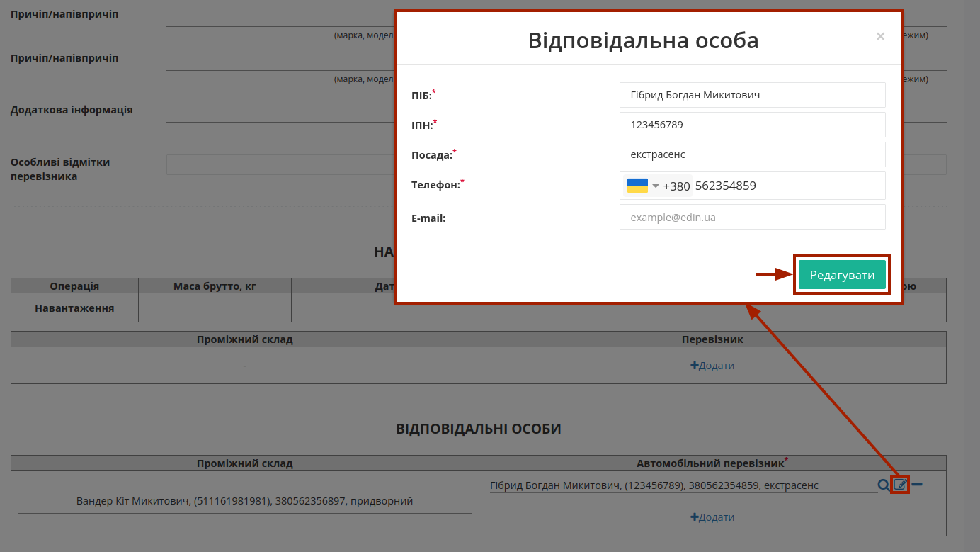This screenshot has width=980, height=552.
Task: Close the Відповідальна особа dialog
Action: point(880,36)
